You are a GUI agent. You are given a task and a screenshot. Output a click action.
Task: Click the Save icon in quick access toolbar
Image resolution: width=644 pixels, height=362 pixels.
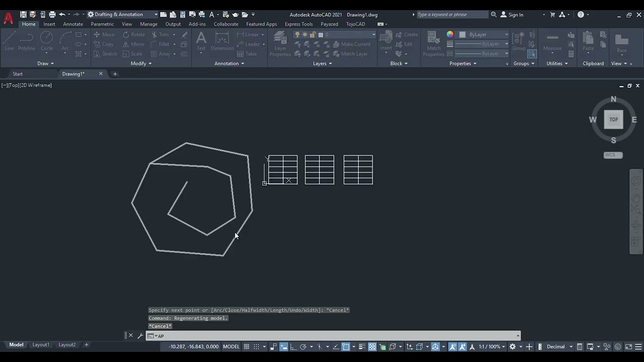[x=23, y=15]
